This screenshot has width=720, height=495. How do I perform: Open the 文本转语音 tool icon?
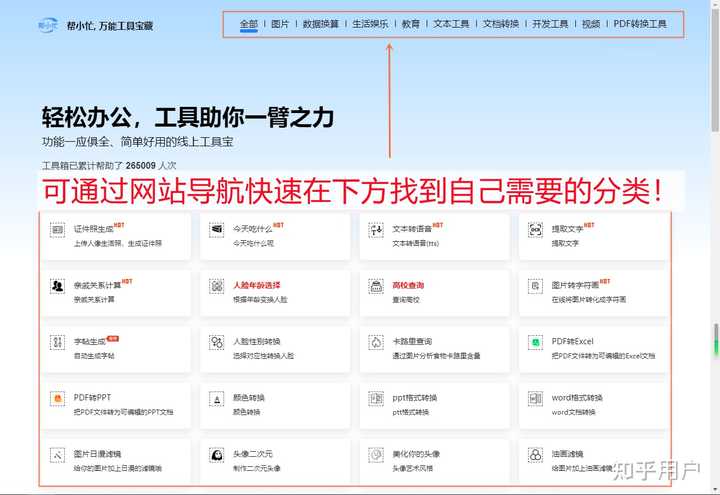tap(376, 230)
